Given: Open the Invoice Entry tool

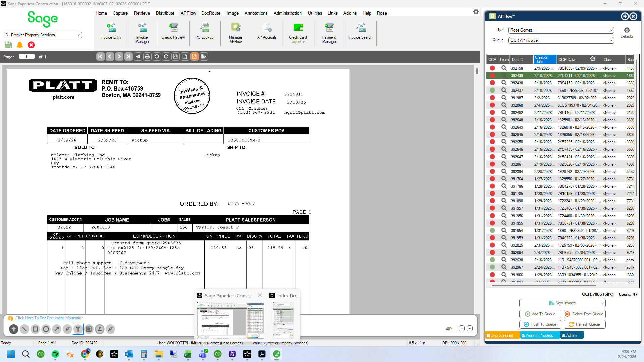Looking at the screenshot, I should [x=111, y=32].
